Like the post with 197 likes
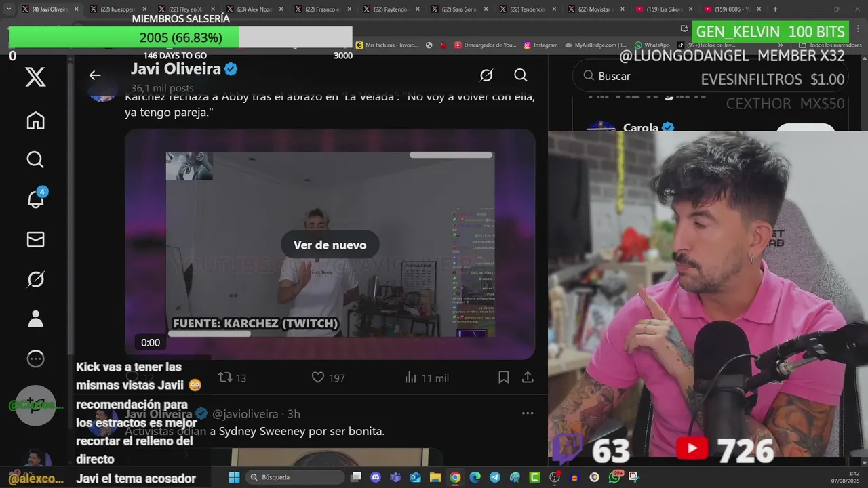 click(x=328, y=378)
